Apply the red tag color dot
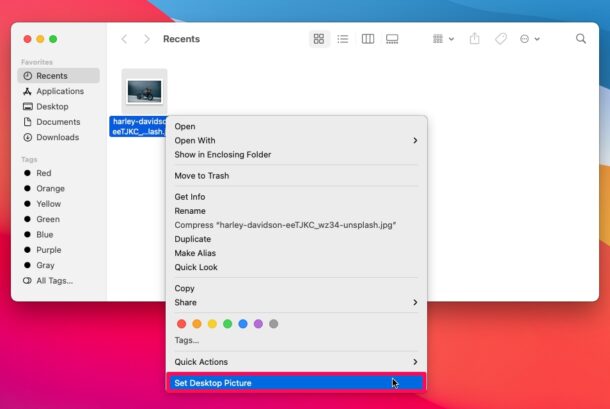Image resolution: width=610 pixels, height=409 pixels. pyautogui.click(x=181, y=324)
